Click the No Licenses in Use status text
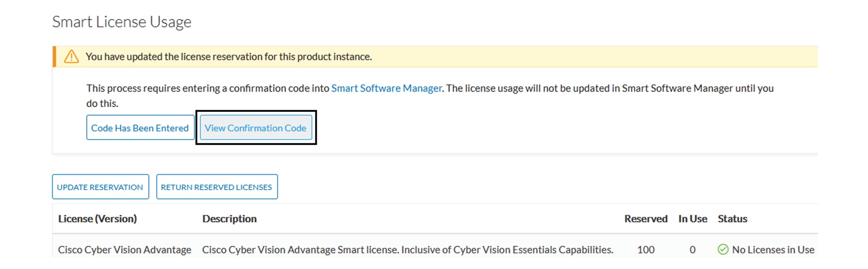868x269 pixels. coord(773,250)
